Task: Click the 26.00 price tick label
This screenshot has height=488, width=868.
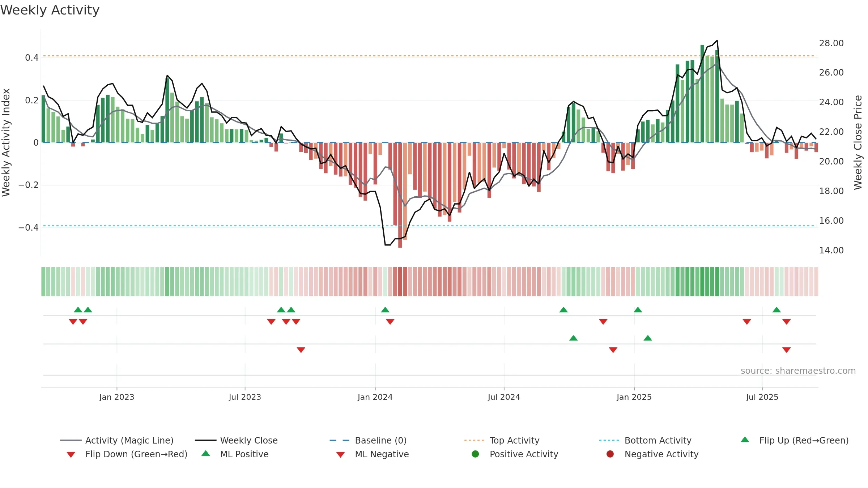Action: pyautogui.click(x=831, y=72)
